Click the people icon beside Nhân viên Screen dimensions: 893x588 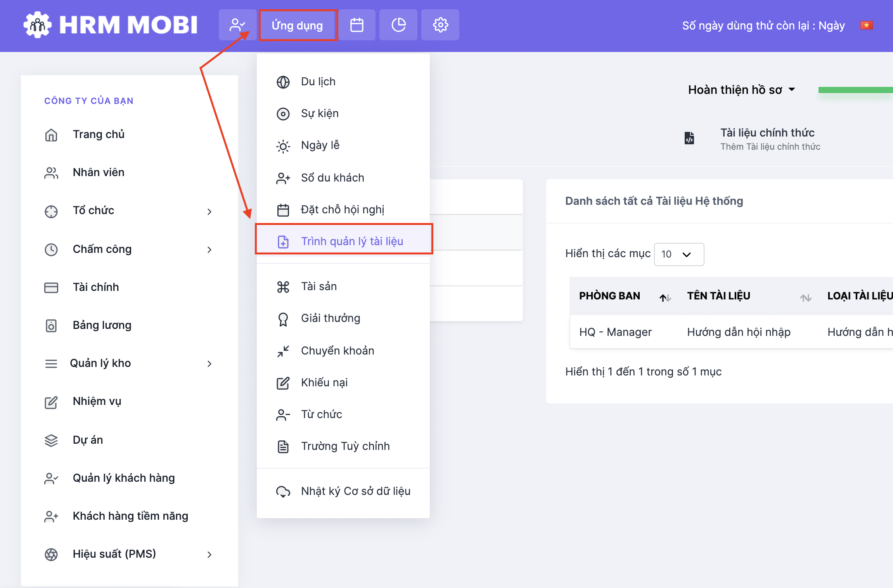coord(51,173)
